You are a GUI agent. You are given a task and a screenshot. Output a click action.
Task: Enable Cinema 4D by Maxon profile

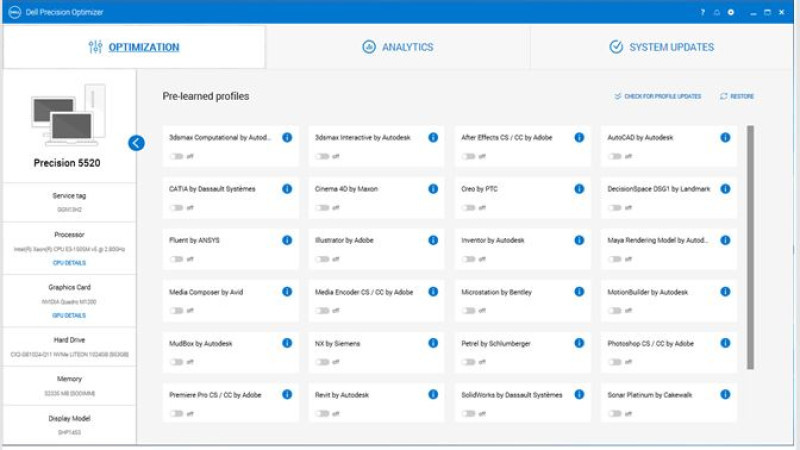[x=322, y=208]
